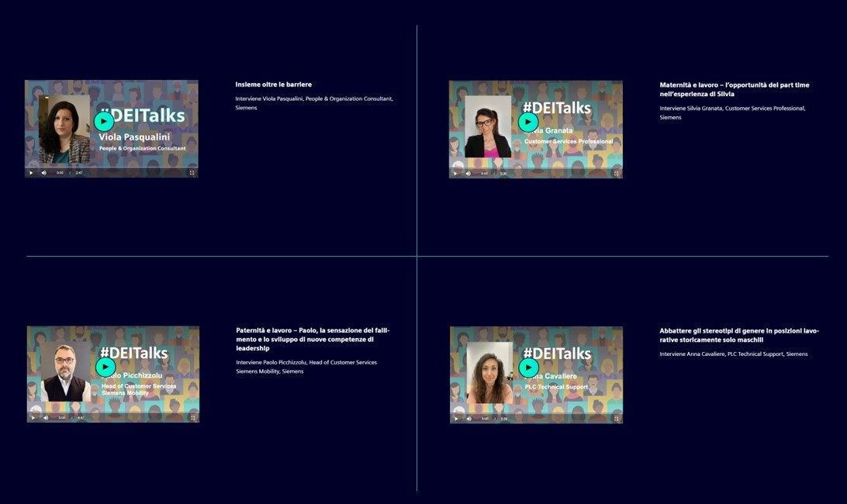Expand Silvia Granata video to fullscreen
The height and width of the screenshot is (504, 847).
[x=617, y=174]
